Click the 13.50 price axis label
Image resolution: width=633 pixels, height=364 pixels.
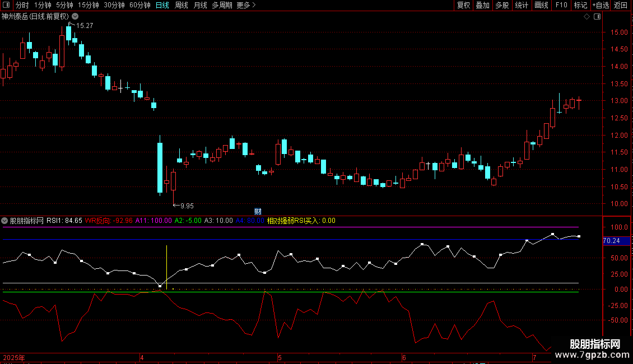point(619,84)
